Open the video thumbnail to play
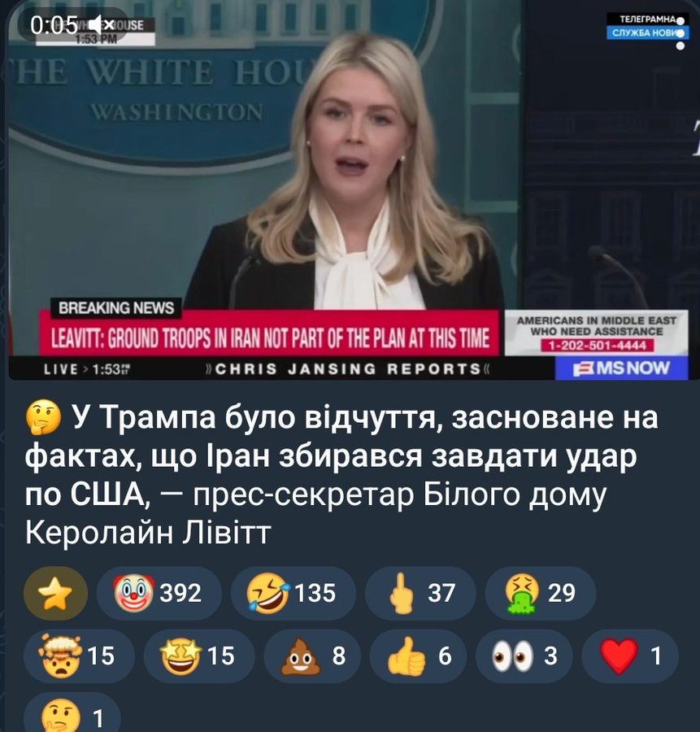This screenshot has height=732, width=700. [349, 190]
